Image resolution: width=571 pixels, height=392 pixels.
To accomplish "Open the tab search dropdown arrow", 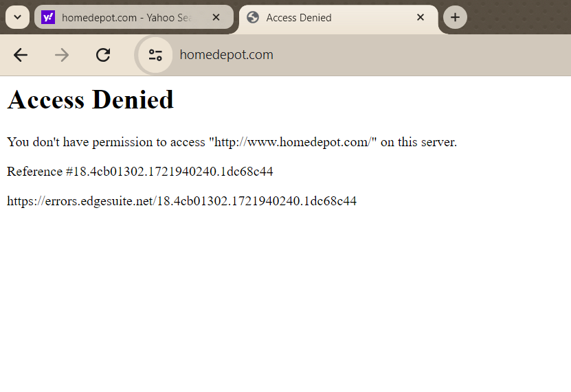I will click(x=17, y=17).
